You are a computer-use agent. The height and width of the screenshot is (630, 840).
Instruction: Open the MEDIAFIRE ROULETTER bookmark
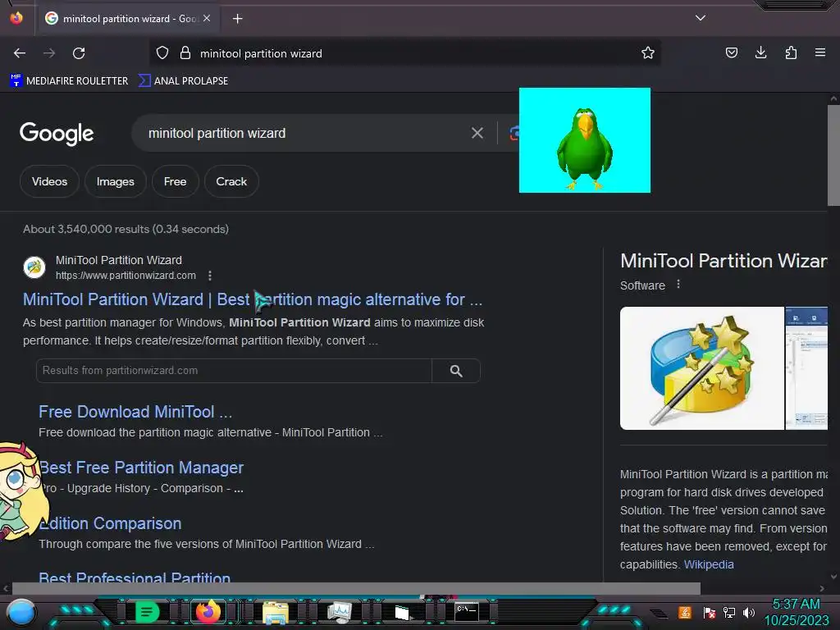[x=69, y=81]
